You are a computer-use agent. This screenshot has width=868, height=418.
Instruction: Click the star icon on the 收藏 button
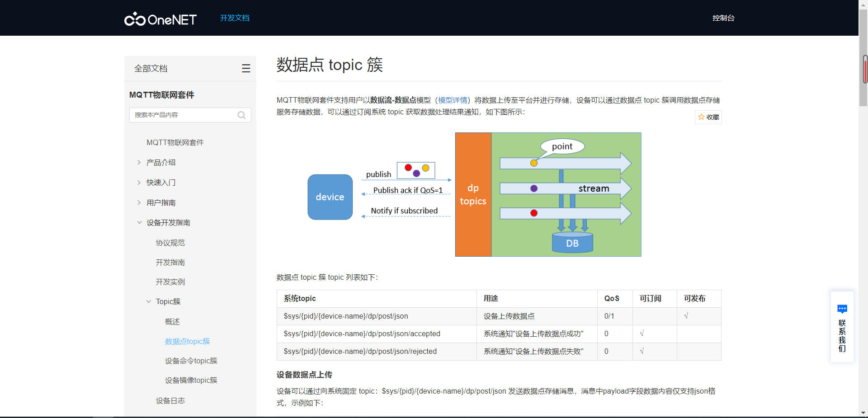tap(702, 117)
